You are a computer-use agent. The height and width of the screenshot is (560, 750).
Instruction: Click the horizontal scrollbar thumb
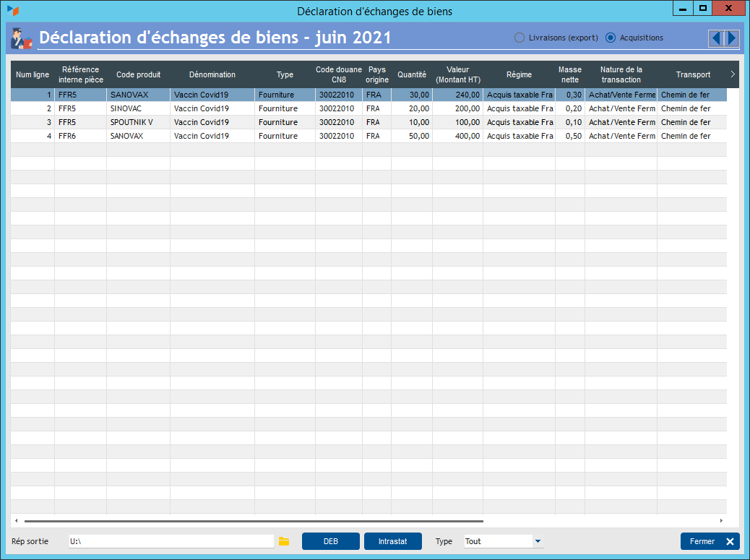253,520
